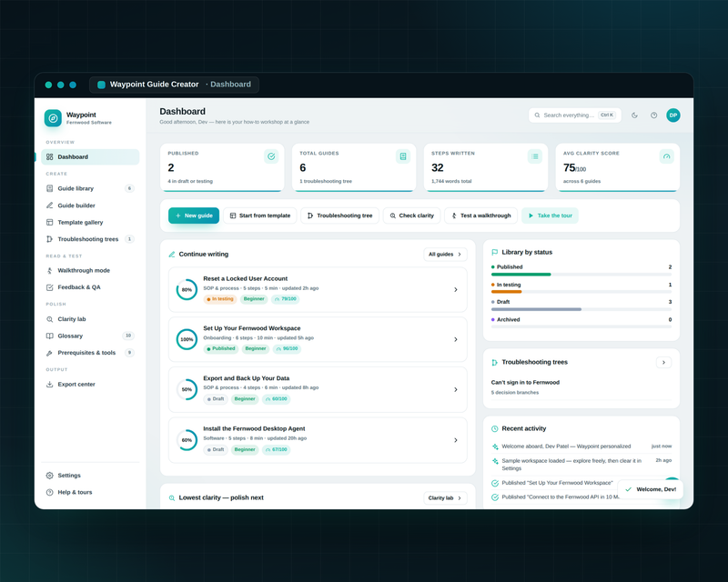Click the 100% progress ring for Set Up Your Fernwood Workspace
The width and height of the screenshot is (728, 582).
pos(187,339)
